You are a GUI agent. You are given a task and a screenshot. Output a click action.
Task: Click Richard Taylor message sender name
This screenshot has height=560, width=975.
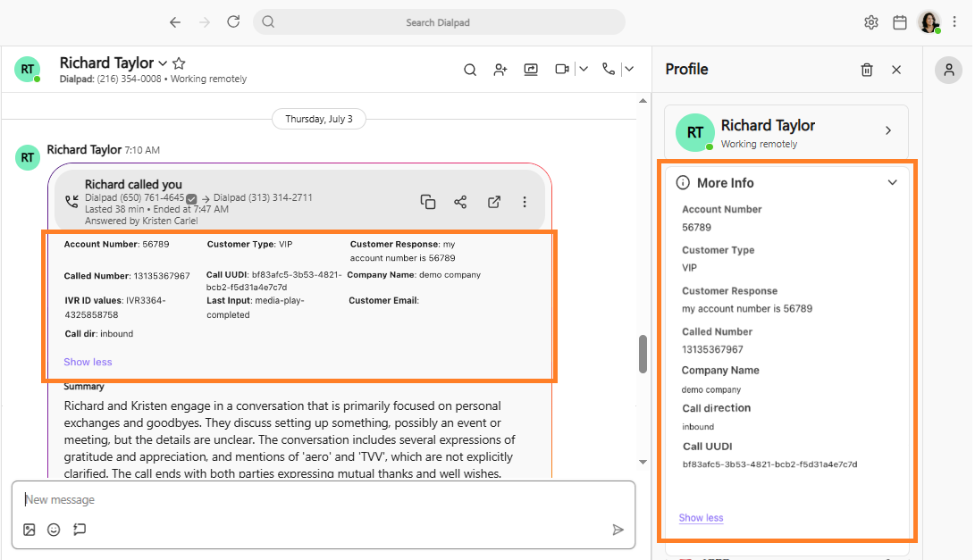coord(85,150)
